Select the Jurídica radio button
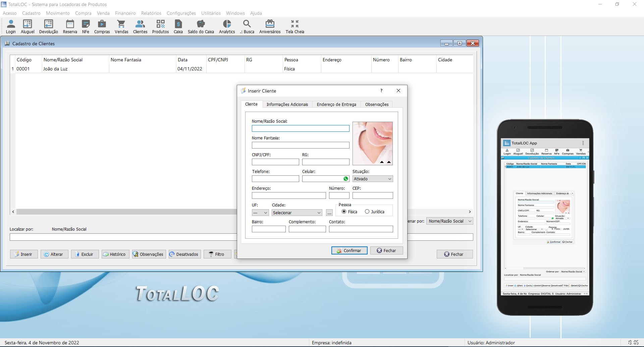This screenshot has width=644, height=347. pos(367,212)
